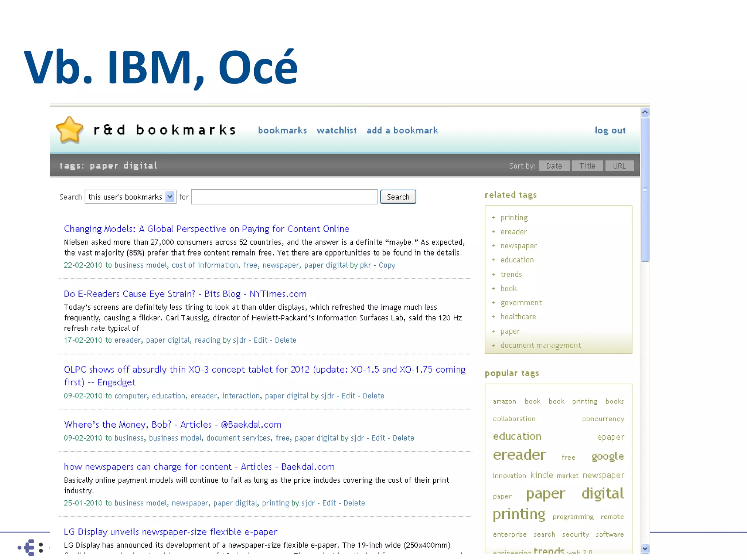Select large 'paper digital' popular tag
This screenshot has height=560, width=747.
point(575,494)
